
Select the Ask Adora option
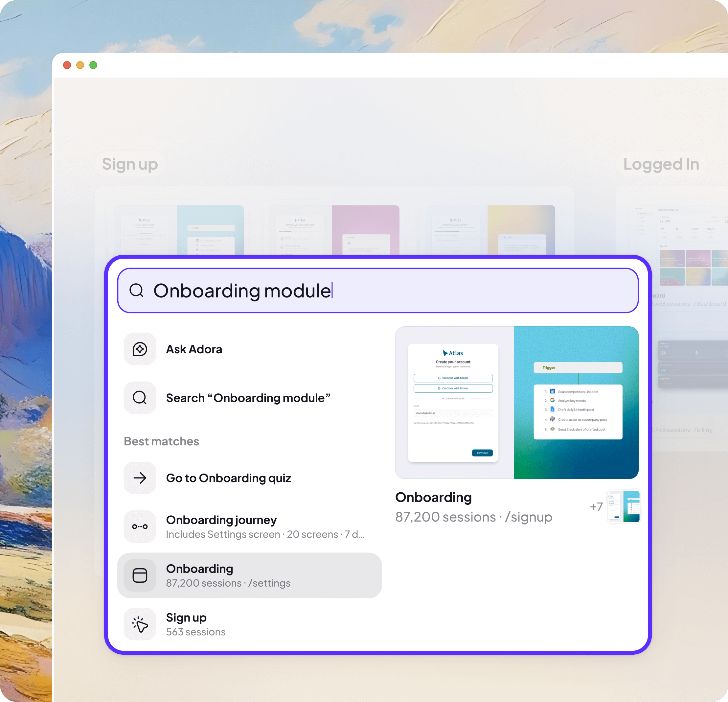click(194, 349)
